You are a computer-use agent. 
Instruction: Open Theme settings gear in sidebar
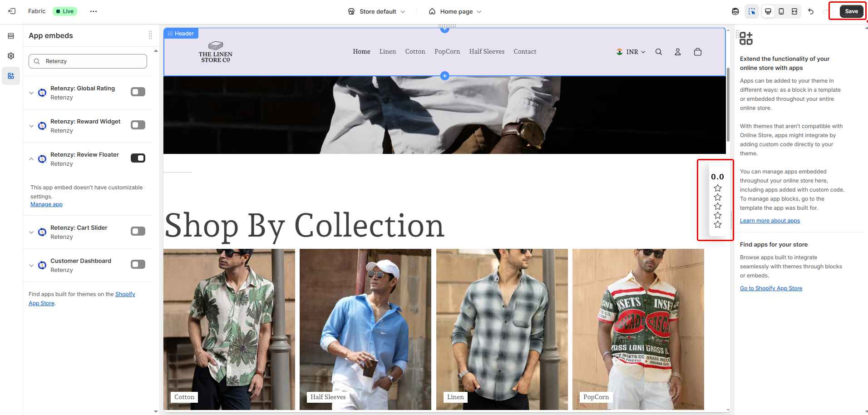(x=11, y=56)
